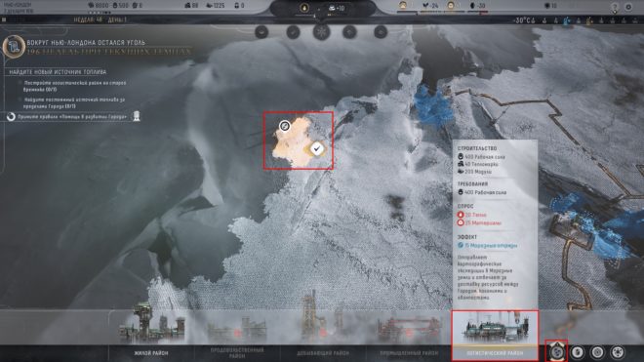Click the leftmost round icon under the top bar
This screenshot has width=644, height=362.
(262, 32)
